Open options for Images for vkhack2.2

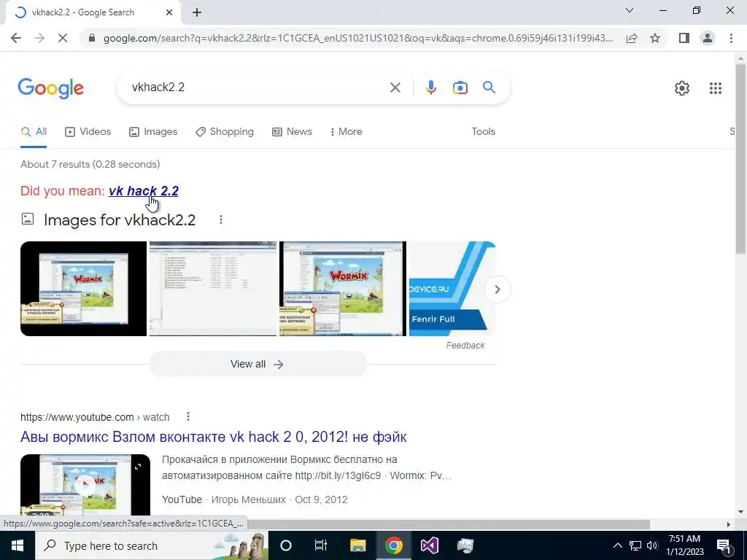click(x=220, y=219)
